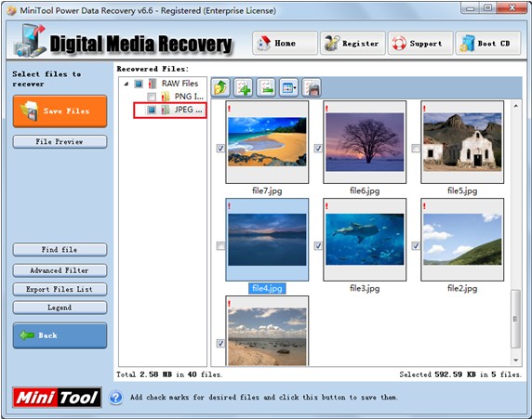532x419 pixels.
Task: Click the scrollbar down arrow
Action: pos(515,360)
